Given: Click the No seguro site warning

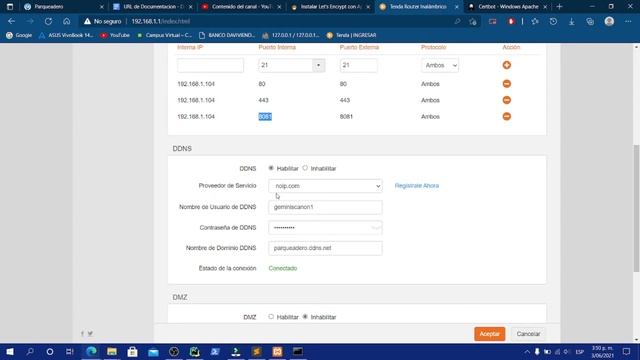Looking at the screenshot, I should (102, 21).
